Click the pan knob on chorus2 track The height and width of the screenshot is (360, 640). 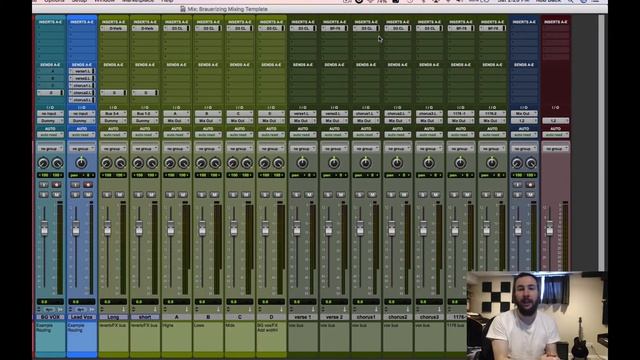397,162
